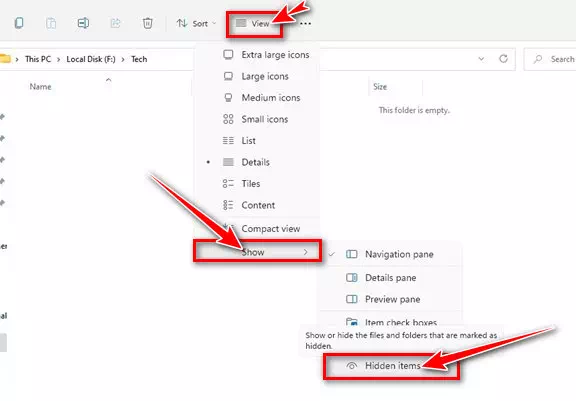Click the Search input field
This screenshot has height=401, width=576.
pos(550,59)
